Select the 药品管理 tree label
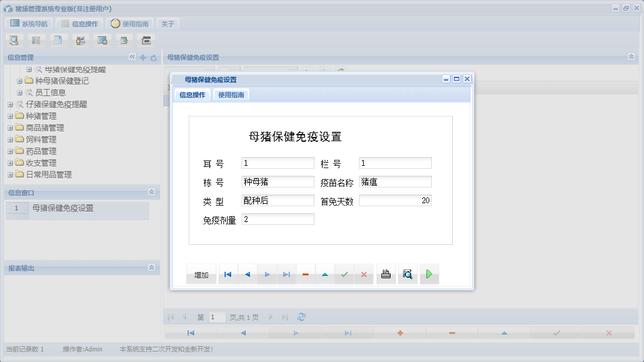 [x=41, y=151]
